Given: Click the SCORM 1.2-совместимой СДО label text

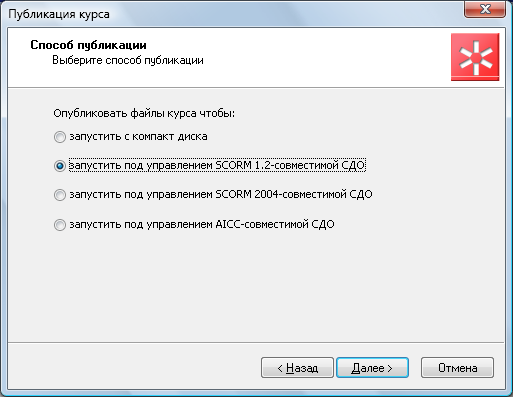Looking at the screenshot, I should point(217,165).
